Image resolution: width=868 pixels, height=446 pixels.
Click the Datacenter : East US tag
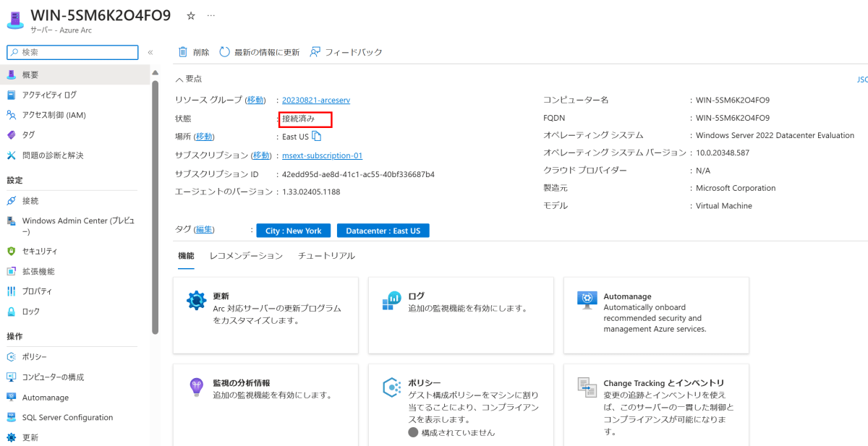(383, 231)
